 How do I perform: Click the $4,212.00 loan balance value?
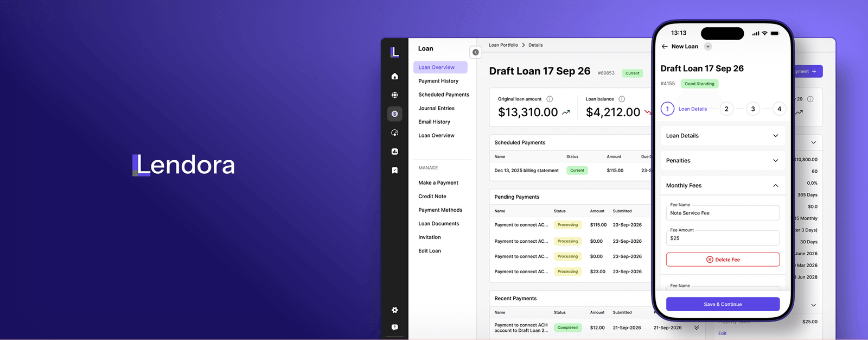(x=613, y=112)
